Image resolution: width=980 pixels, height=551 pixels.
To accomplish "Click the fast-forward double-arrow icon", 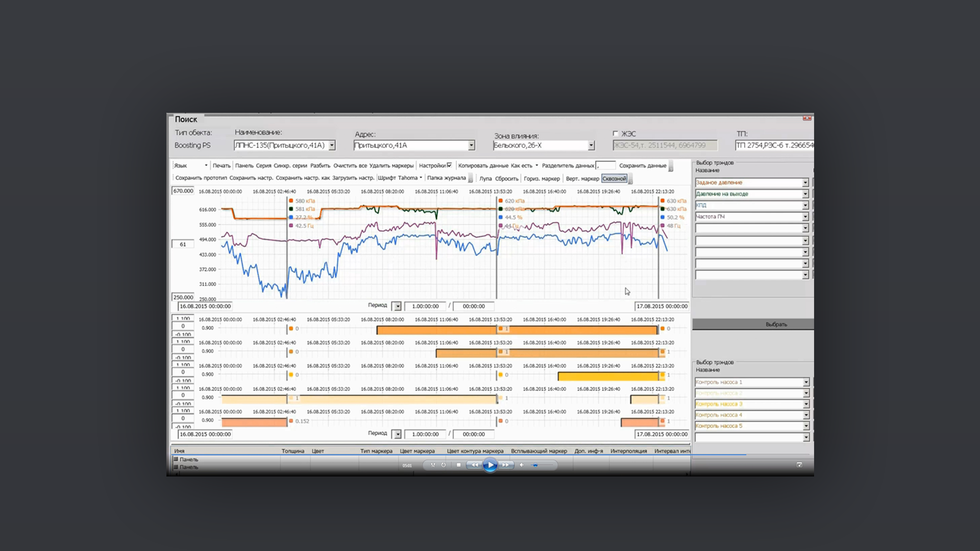I will click(x=505, y=465).
